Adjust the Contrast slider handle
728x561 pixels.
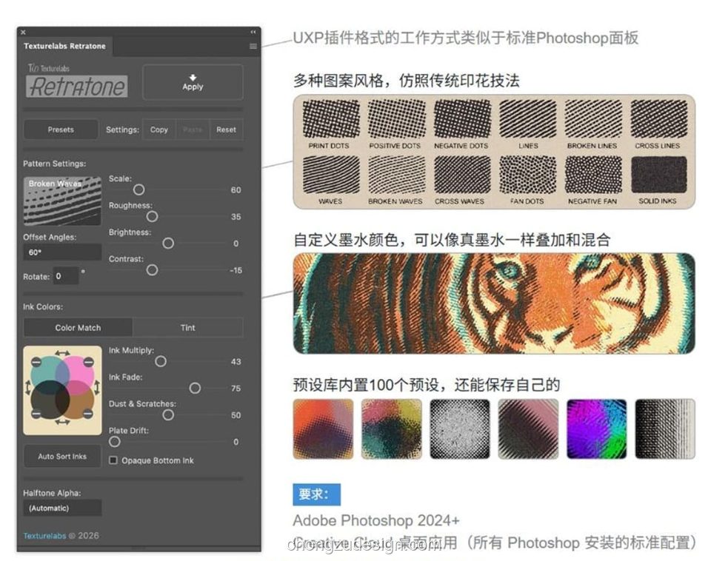pyautogui.click(x=152, y=270)
